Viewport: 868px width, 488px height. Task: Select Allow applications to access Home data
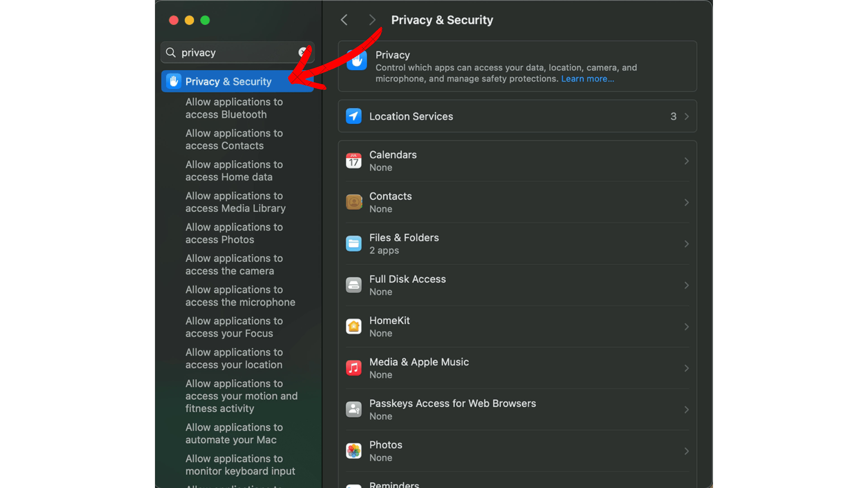click(234, 171)
